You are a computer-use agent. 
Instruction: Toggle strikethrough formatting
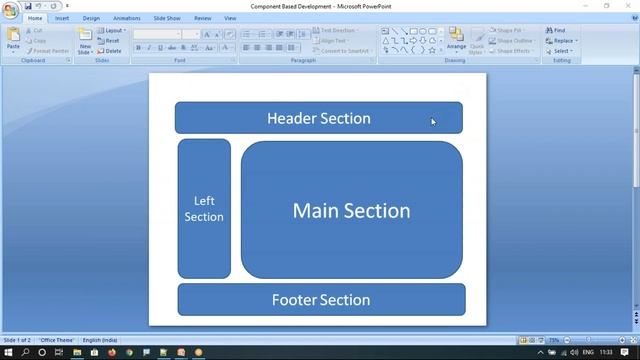click(172, 48)
